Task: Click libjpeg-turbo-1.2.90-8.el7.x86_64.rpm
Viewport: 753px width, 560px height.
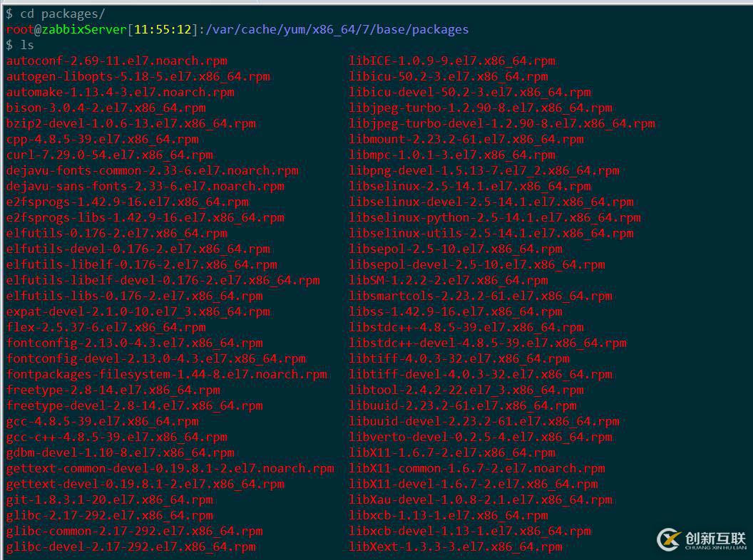Action: coord(481,108)
